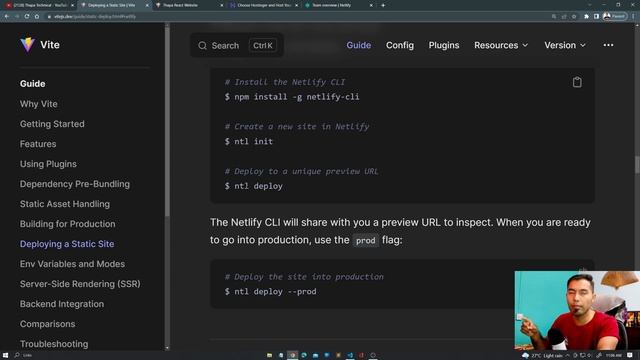Open Visual Studio Code from the taskbar

350,355
